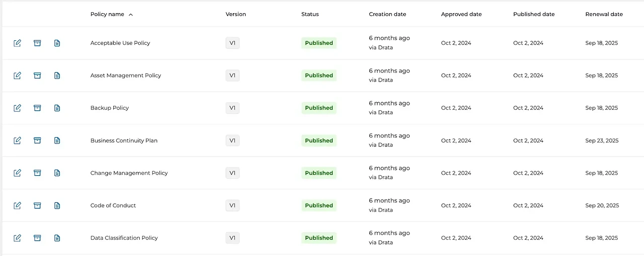Image resolution: width=644 pixels, height=256 pixels.
Task: Click the Status column header
Action: coord(310,15)
